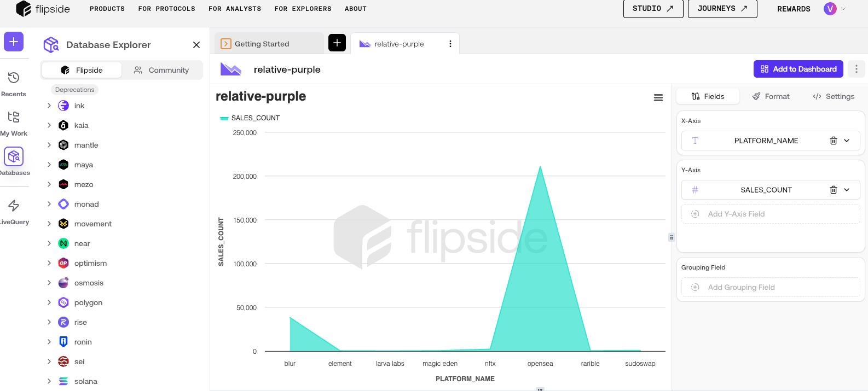868x391 pixels.
Task: Select the Settings tab
Action: [834, 96]
